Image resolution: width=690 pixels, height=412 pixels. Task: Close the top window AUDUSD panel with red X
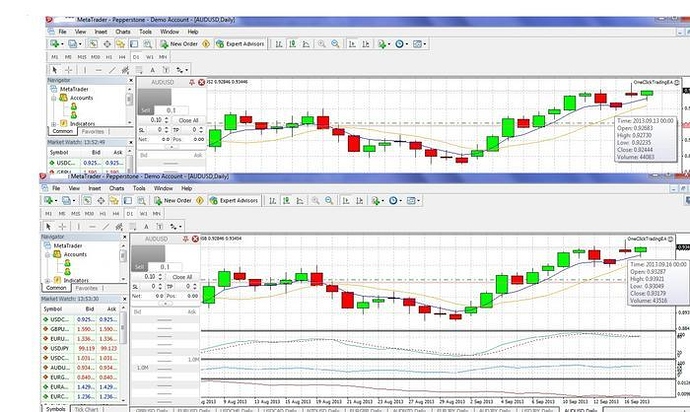[202, 82]
